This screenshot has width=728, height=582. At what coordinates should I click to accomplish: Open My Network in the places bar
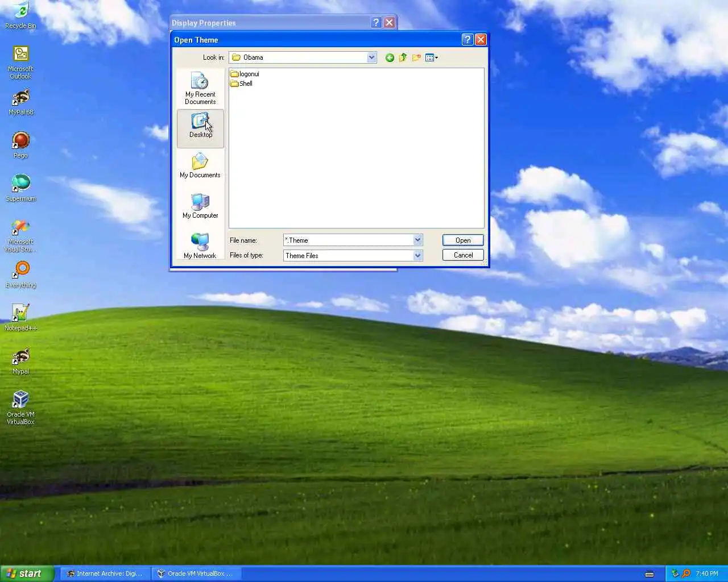tap(200, 246)
